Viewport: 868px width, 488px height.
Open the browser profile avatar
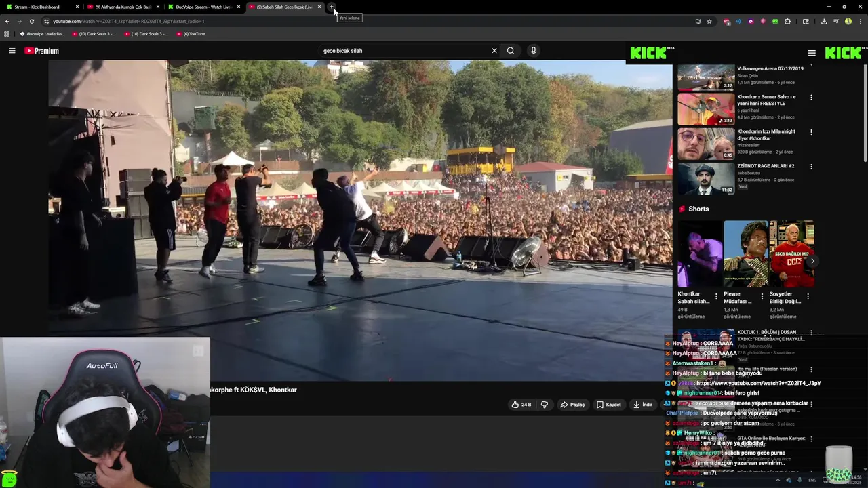[x=848, y=21]
